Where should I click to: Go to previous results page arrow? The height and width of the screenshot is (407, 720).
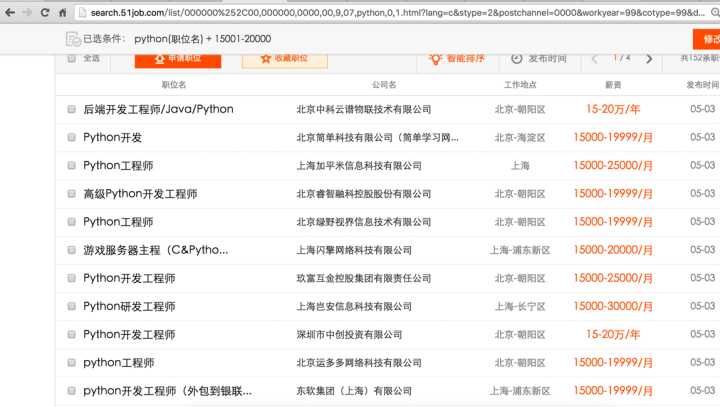coord(595,59)
